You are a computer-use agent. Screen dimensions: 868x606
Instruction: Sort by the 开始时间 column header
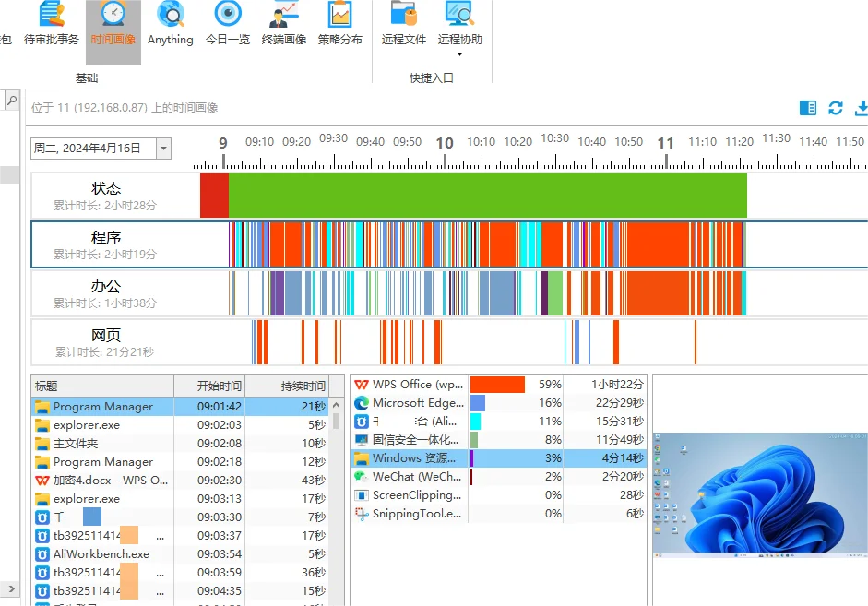tap(209, 386)
